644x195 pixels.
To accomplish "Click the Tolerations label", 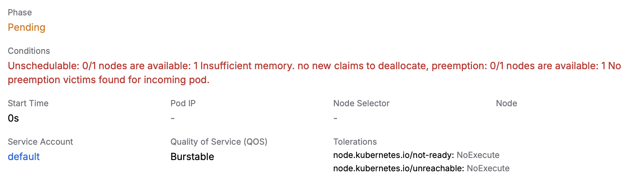I will 355,142.
